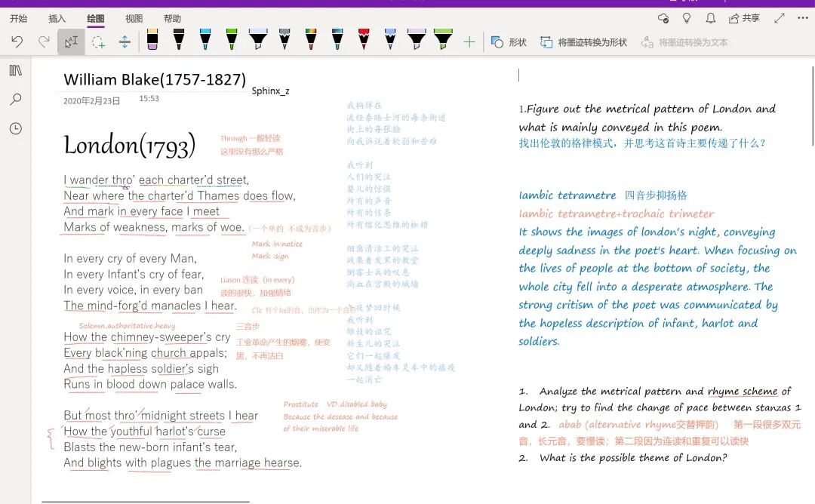The width and height of the screenshot is (815, 504).
Task: Select the pale blue highlighter
Action: (258, 39)
